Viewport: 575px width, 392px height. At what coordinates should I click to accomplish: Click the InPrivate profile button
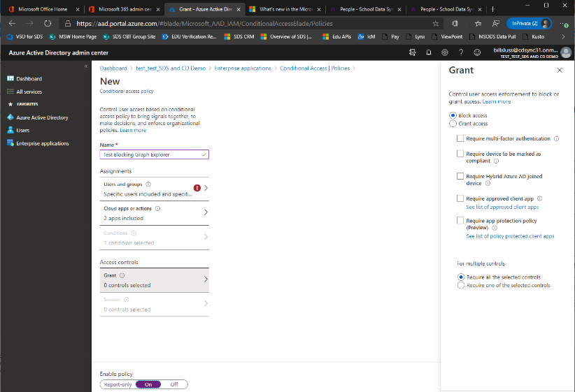tap(529, 24)
